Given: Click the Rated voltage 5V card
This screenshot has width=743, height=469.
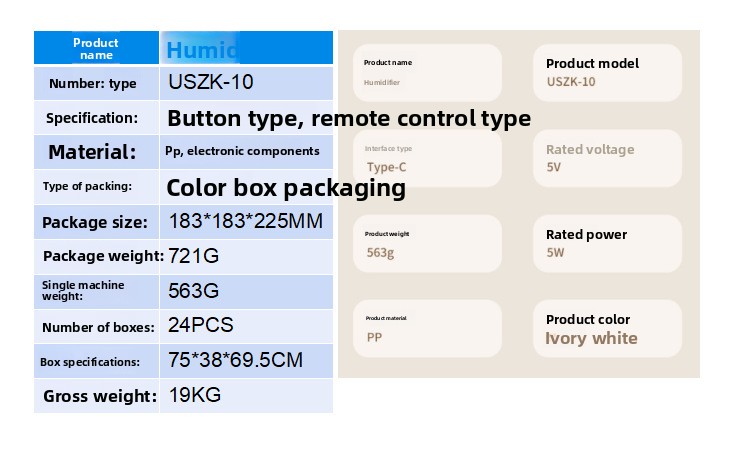Looking at the screenshot, I should 607,158.
